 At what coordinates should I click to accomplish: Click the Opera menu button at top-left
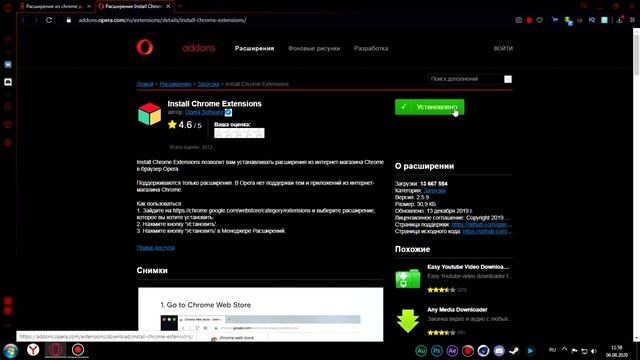click(x=7, y=7)
